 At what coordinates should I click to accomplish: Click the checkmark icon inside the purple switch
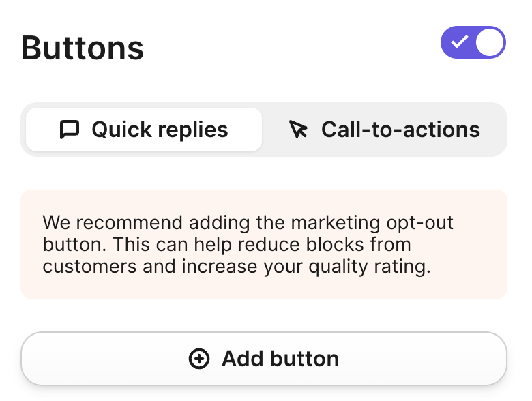click(x=460, y=42)
